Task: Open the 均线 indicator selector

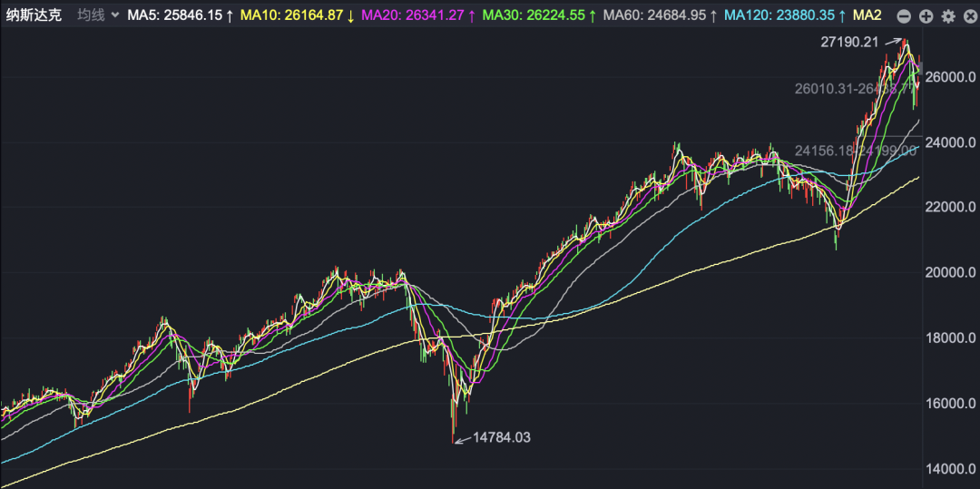Action: 97,15
